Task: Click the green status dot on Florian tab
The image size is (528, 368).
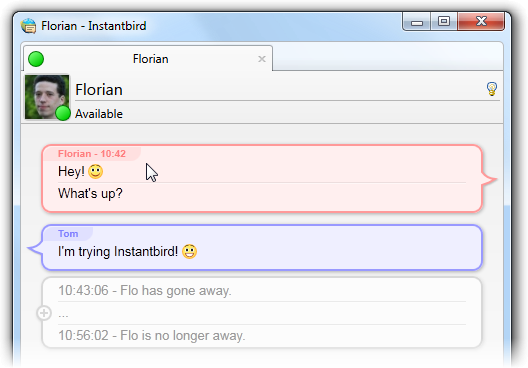Action: 36,59
